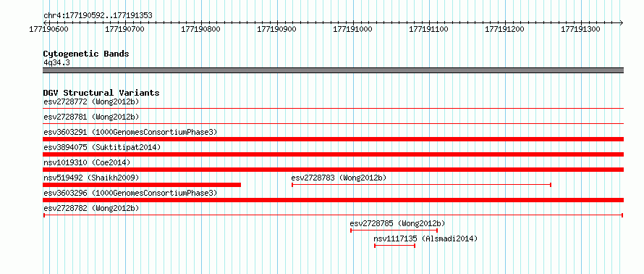Click the bracketed span of nsv1117135

click(394, 246)
